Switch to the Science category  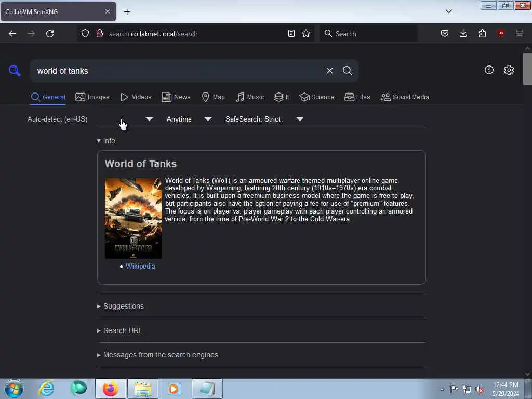(316, 97)
